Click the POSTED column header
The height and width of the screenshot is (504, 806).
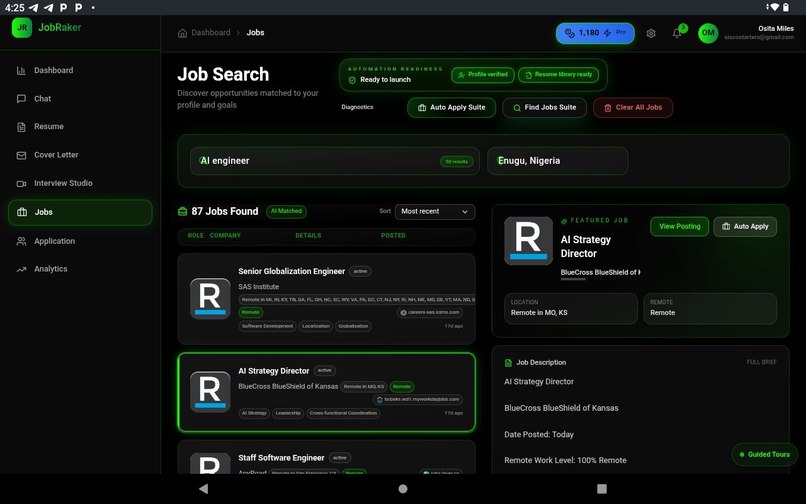(x=393, y=236)
